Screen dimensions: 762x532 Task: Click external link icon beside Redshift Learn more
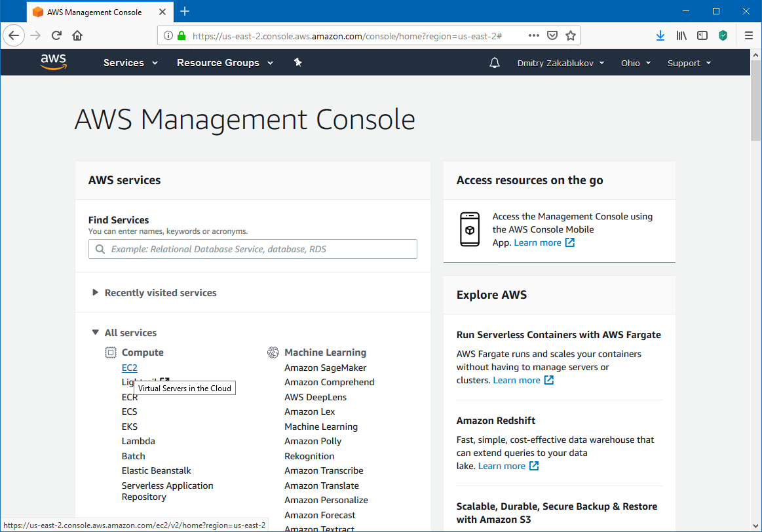[x=534, y=466]
